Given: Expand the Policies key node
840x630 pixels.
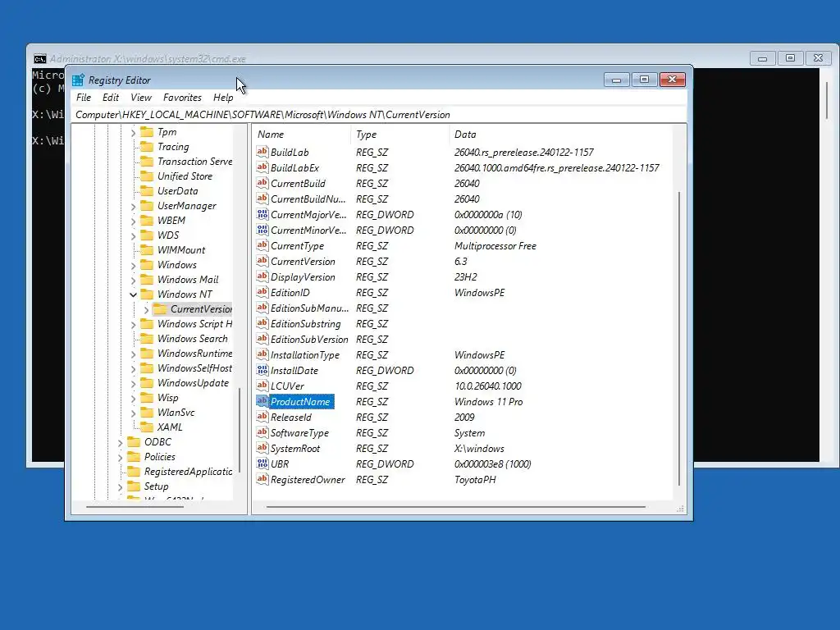Looking at the screenshot, I should coord(121,456).
